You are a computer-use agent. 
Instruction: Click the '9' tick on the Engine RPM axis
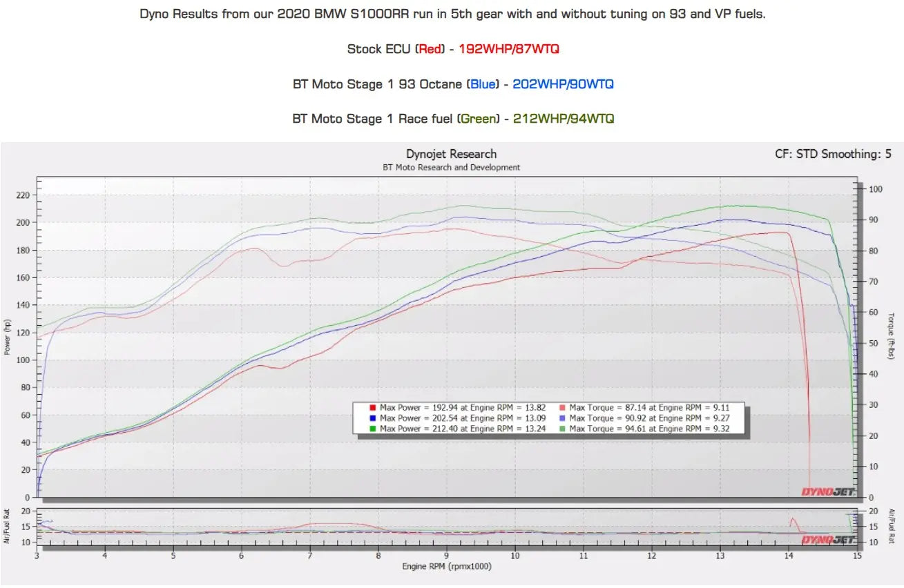coord(447,555)
